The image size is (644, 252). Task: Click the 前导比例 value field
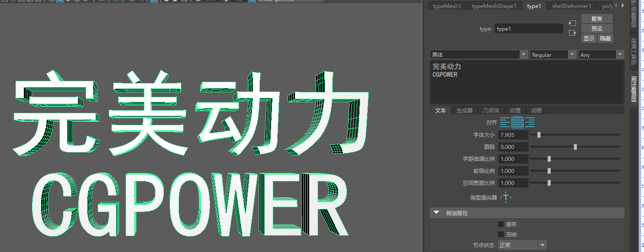pyautogui.click(x=513, y=171)
